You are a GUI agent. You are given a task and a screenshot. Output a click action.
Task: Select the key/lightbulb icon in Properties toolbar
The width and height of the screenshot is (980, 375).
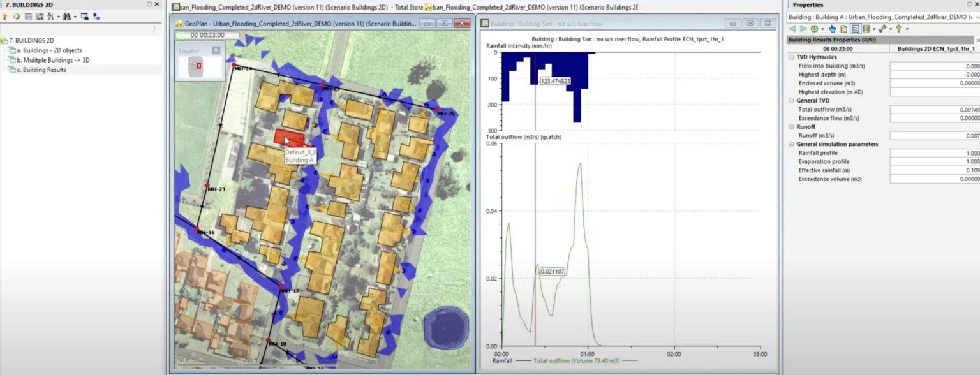pos(900,29)
